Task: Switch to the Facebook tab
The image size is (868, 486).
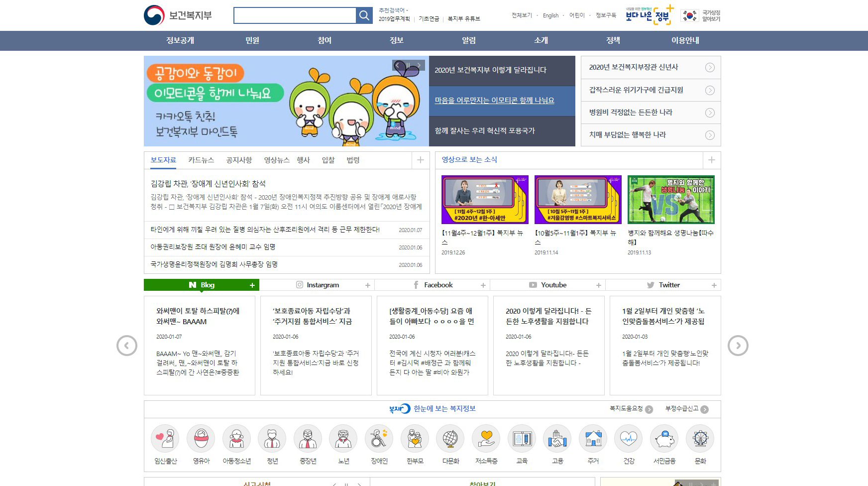Action: click(x=433, y=285)
